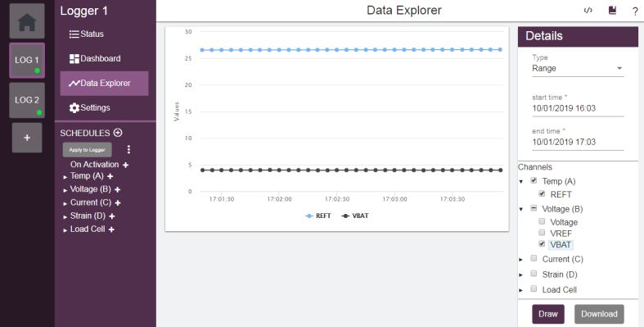Expand Temp (A) schedule tree arrow

coord(65,177)
